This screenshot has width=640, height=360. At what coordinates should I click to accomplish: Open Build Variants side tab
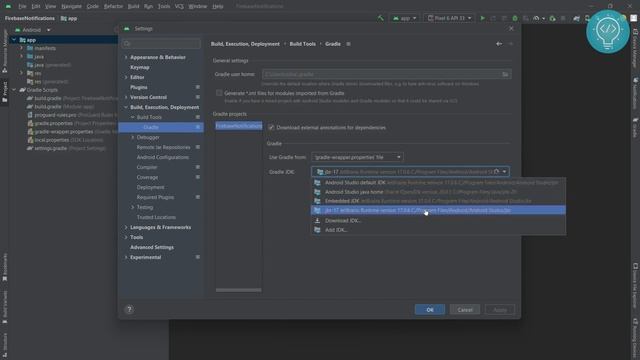click(x=4, y=307)
